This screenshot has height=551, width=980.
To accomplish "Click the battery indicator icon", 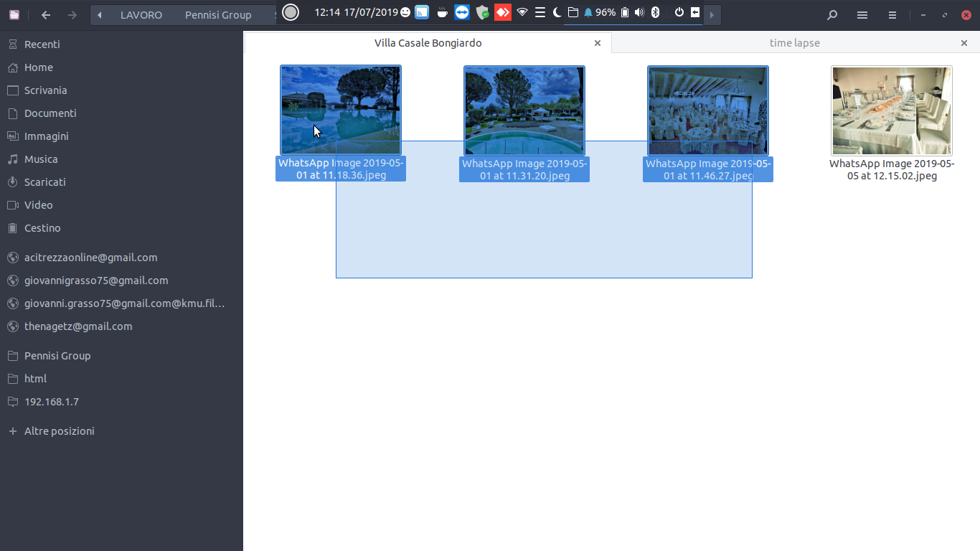I will 625,12.
